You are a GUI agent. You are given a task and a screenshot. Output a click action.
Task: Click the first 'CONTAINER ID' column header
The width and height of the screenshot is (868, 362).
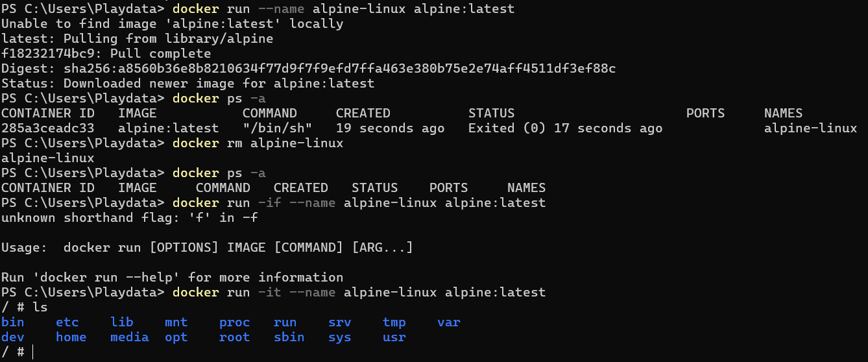click(48, 114)
